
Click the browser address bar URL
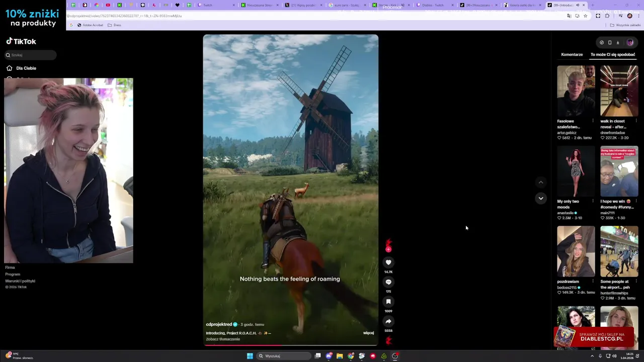click(124, 16)
